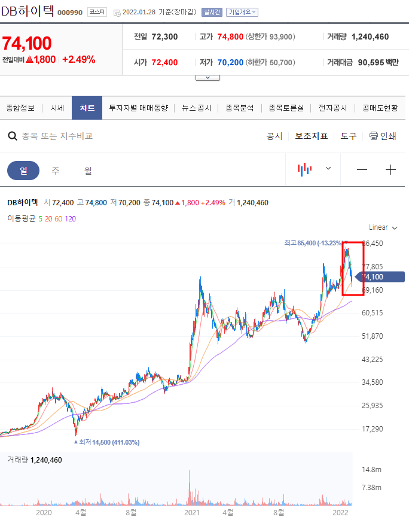Click the 인쇄 print label
Viewport: 409px width, 532px height.
pos(388,136)
